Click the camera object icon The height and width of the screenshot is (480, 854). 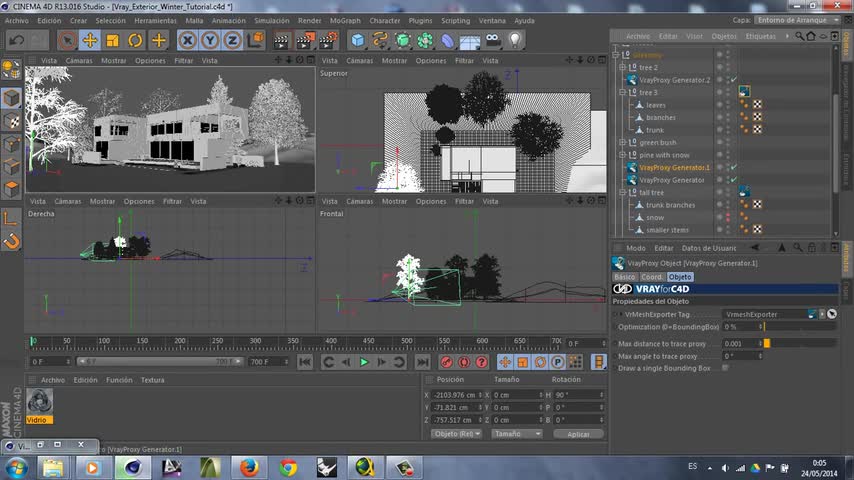pyautogui.click(x=493, y=40)
